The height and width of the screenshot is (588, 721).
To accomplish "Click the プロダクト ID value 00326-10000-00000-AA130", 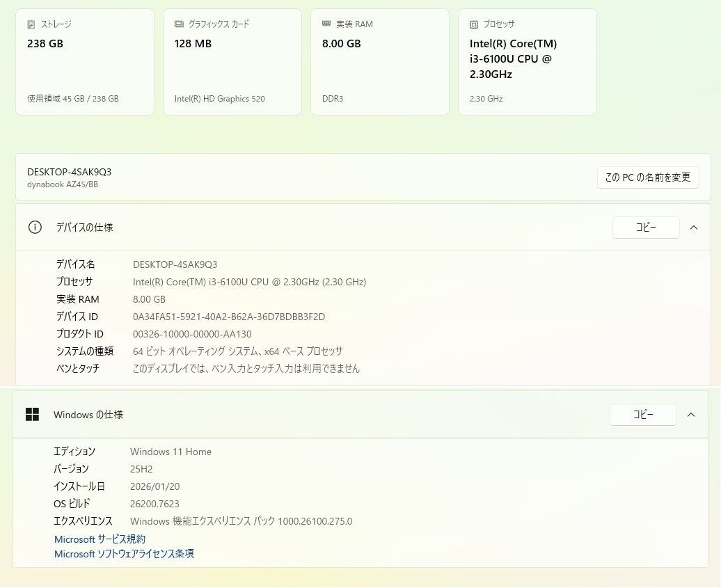I will click(x=192, y=334).
